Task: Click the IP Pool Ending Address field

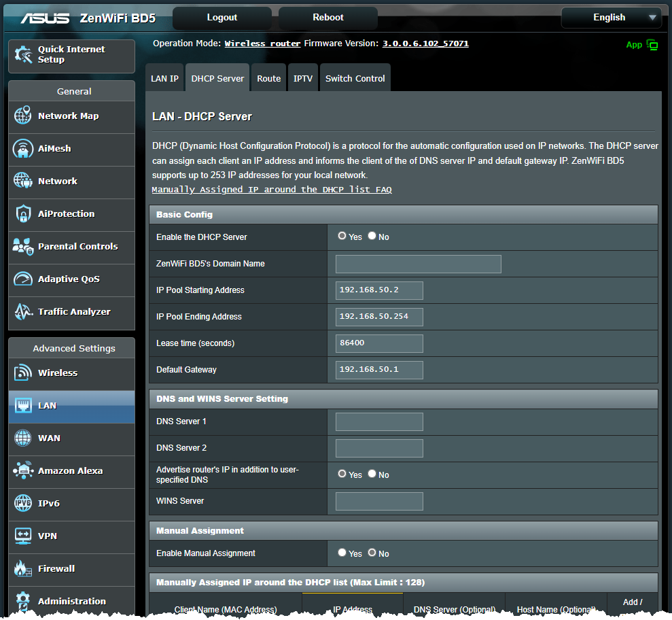Action: pyautogui.click(x=379, y=317)
